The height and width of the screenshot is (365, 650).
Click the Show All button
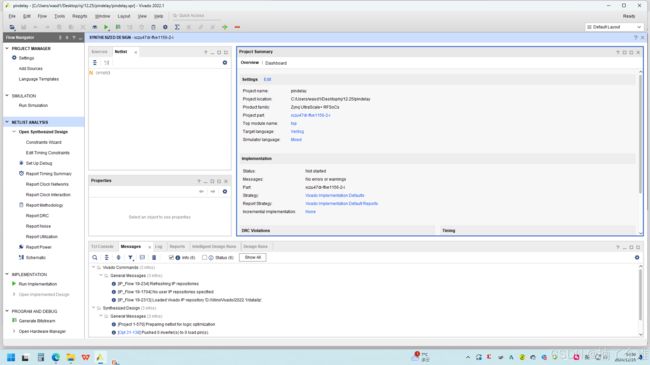point(253,258)
